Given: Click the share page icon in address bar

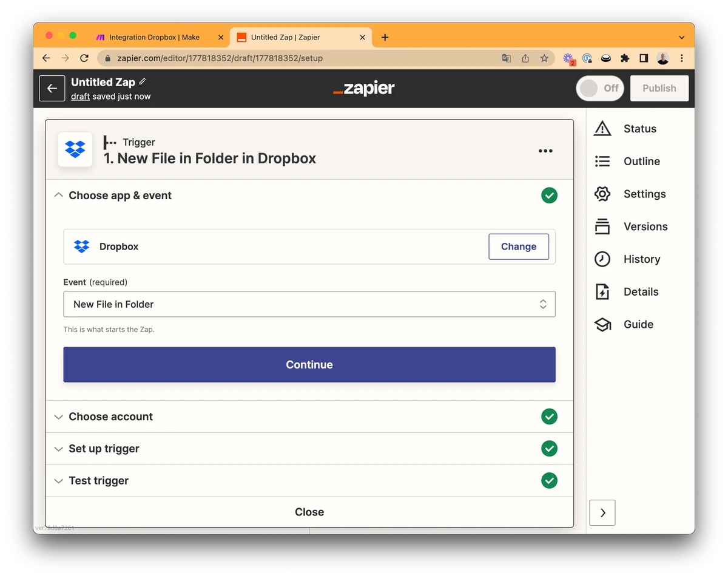Looking at the screenshot, I should click(525, 58).
